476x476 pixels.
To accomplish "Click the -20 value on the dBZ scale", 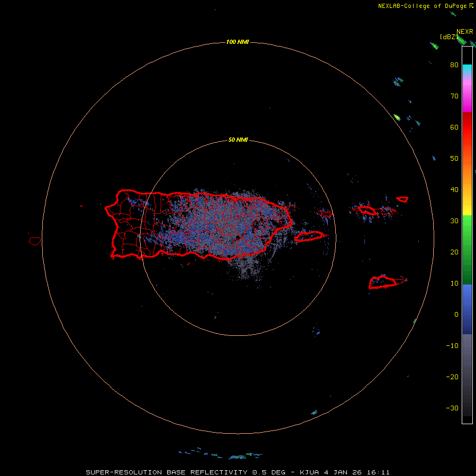I will pyautogui.click(x=452, y=377).
